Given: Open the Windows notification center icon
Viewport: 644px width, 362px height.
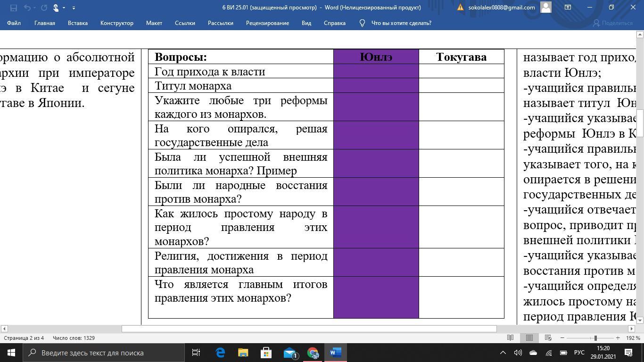Looking at the screenshot, I should [628, 353].
